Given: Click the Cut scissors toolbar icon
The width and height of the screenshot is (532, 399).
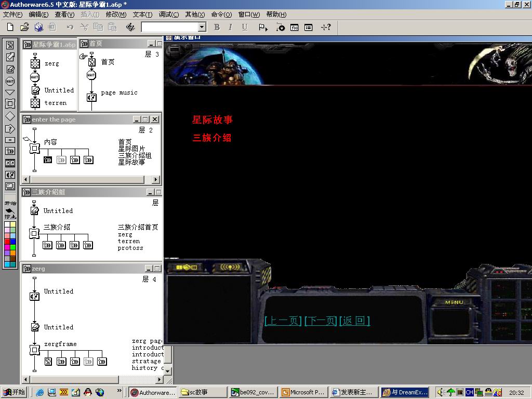Looking at the screenshot, I should point(84,27).
